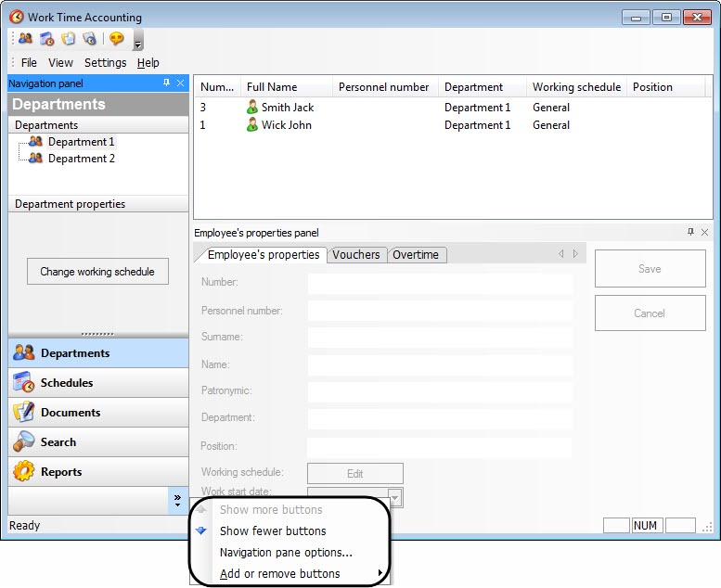The image size is (721, 588).
Task: Click the Schedules toolbar icon with clock
Action: [x=47, y=39]
